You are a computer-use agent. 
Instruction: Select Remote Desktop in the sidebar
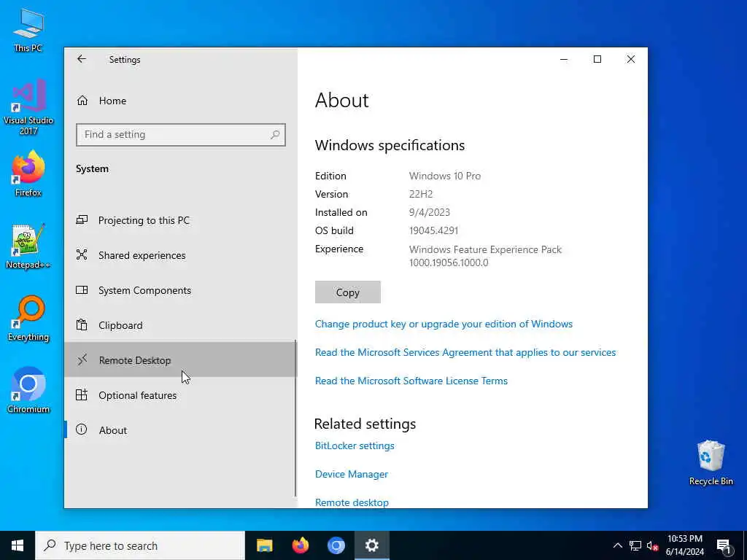click(x=180, y=360)
